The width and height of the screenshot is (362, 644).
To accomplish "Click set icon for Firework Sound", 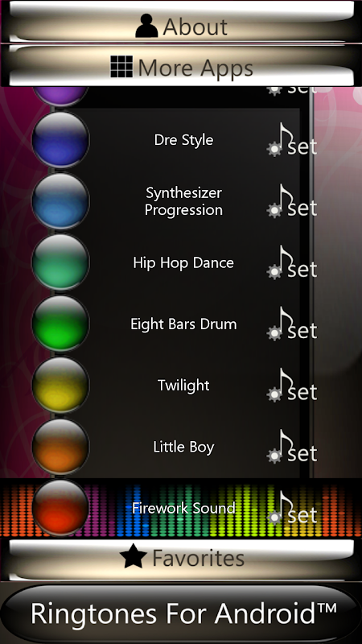I will click(x=292, y=508).
